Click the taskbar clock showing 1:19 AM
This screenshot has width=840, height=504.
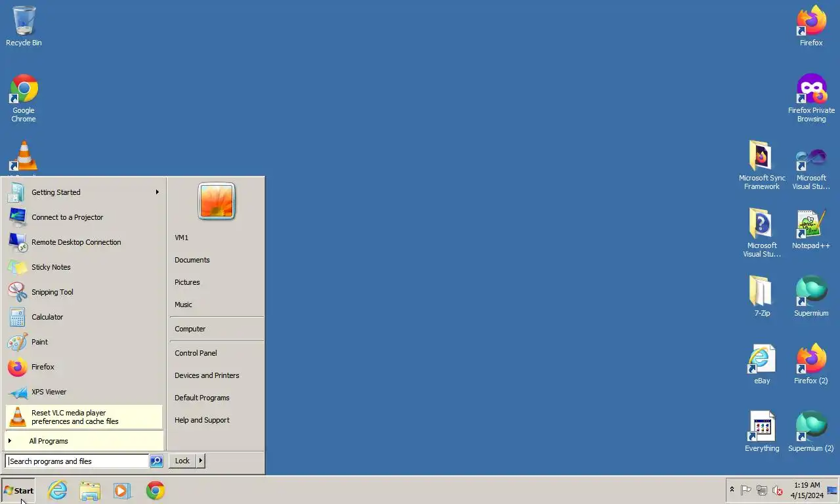[807, 490]
